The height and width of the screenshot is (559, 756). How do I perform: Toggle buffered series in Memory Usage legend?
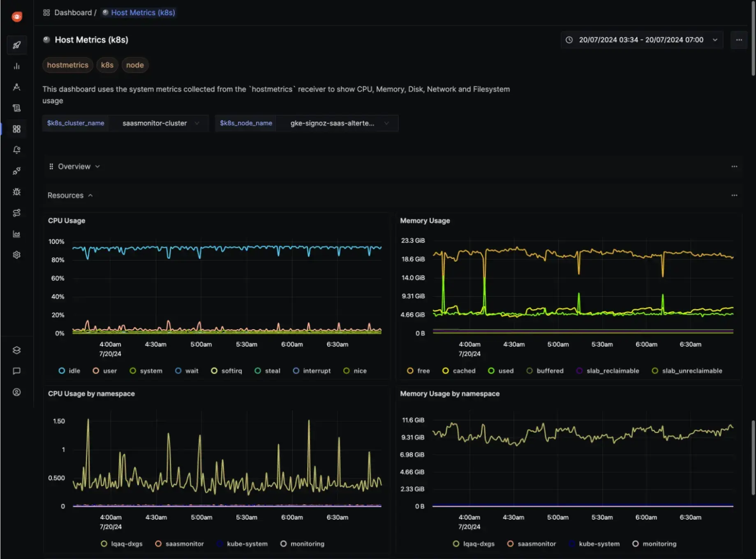(x=545, y=371)
